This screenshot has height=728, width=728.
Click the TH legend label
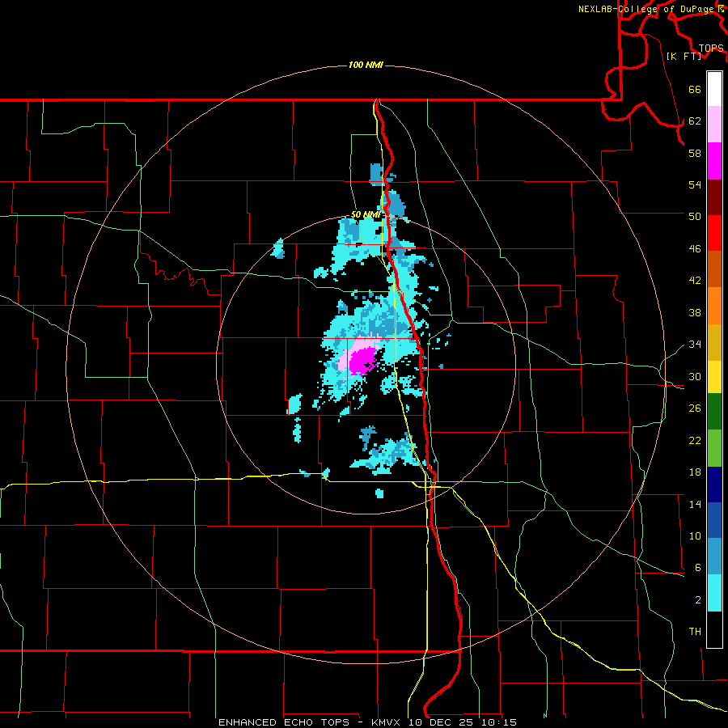(x=695, y=632)
